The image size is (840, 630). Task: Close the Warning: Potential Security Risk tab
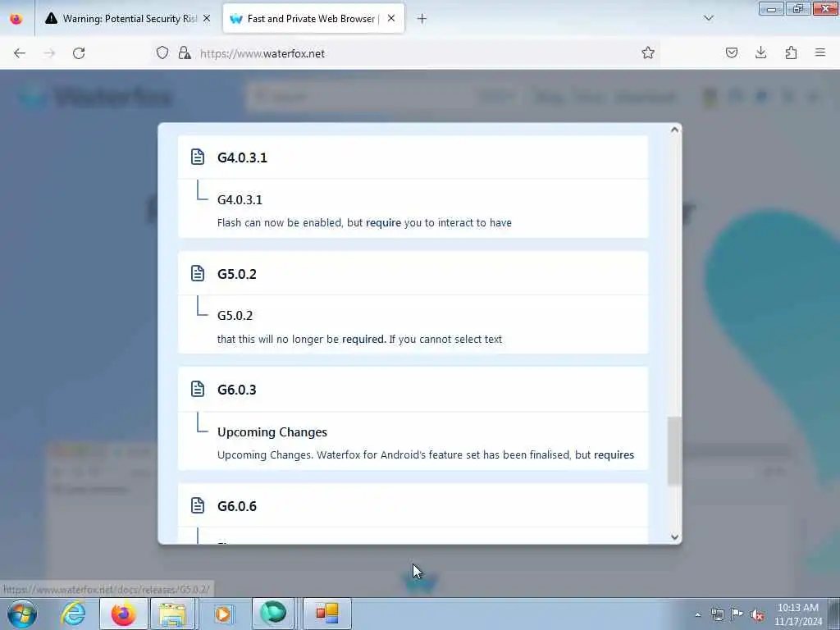(x=207, y=18)
